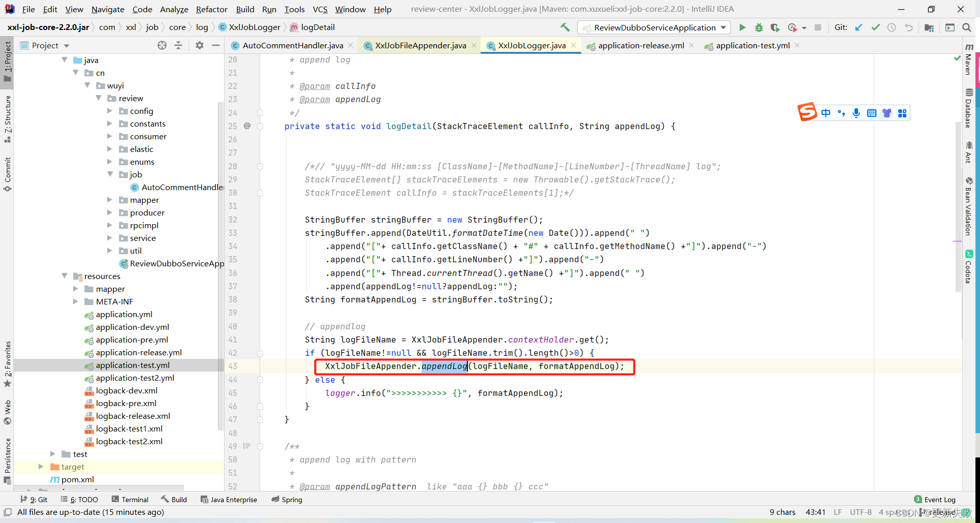
Task: Collapse all in Project panel icon
Action: click(178, 45)
